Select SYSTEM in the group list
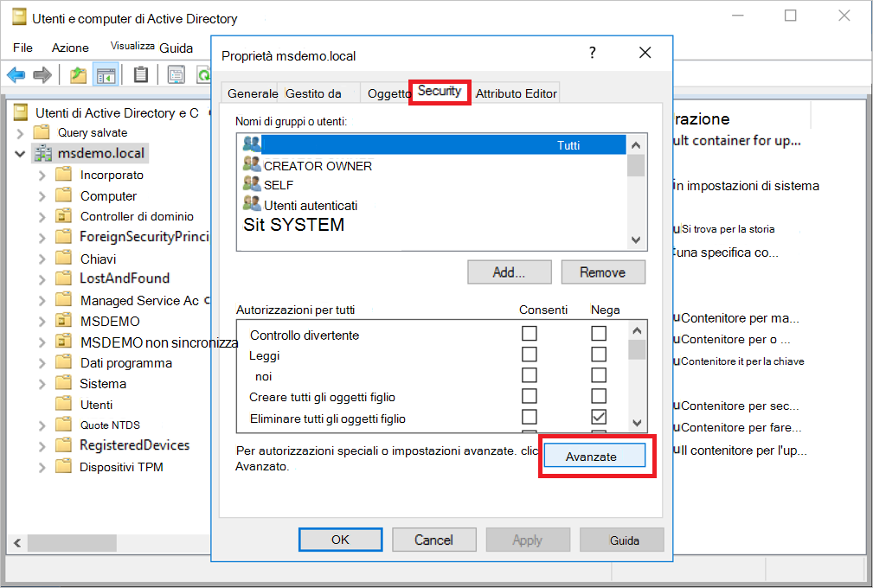The height and width of the screenshot is (588, 873). (x=294, y=225)
